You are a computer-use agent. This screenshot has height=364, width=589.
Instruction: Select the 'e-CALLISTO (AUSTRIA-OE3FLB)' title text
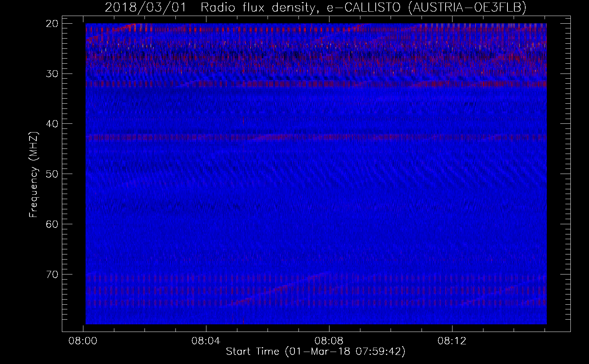coord(426,8)
